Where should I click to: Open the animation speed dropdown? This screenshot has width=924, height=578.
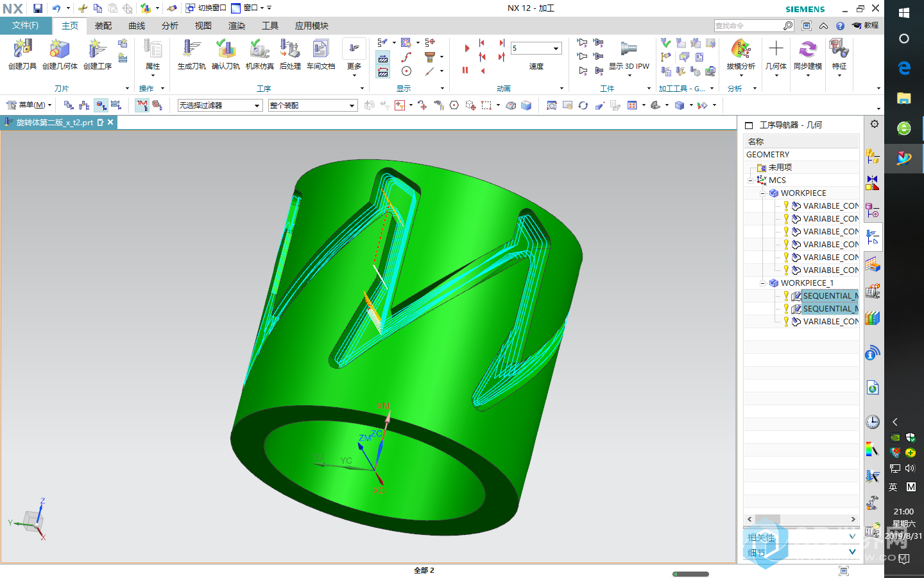(x=556, y=48)
